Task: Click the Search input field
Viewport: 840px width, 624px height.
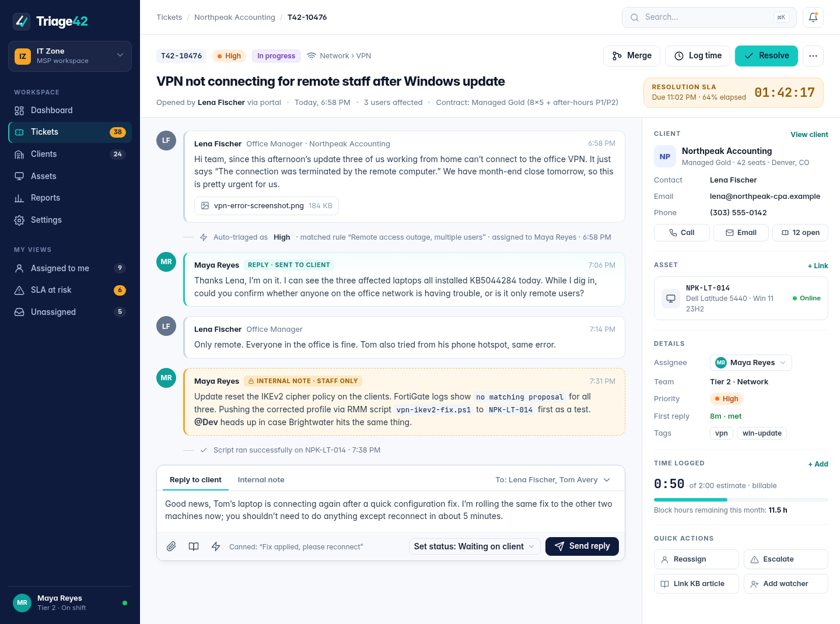Action: 709,17
